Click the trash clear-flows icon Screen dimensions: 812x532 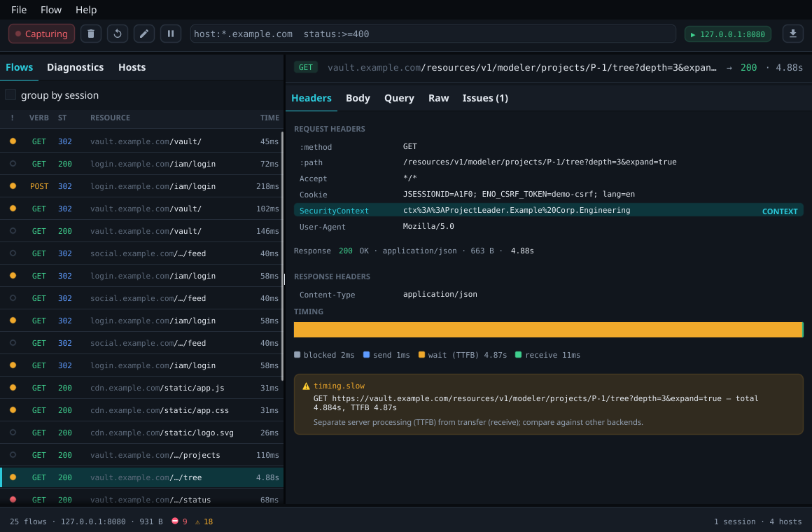pos(90,34)
